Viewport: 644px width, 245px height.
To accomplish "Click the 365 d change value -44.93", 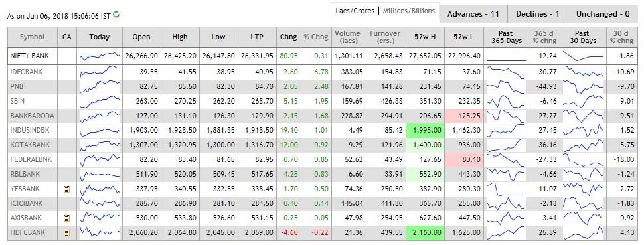I will (546, 87).
